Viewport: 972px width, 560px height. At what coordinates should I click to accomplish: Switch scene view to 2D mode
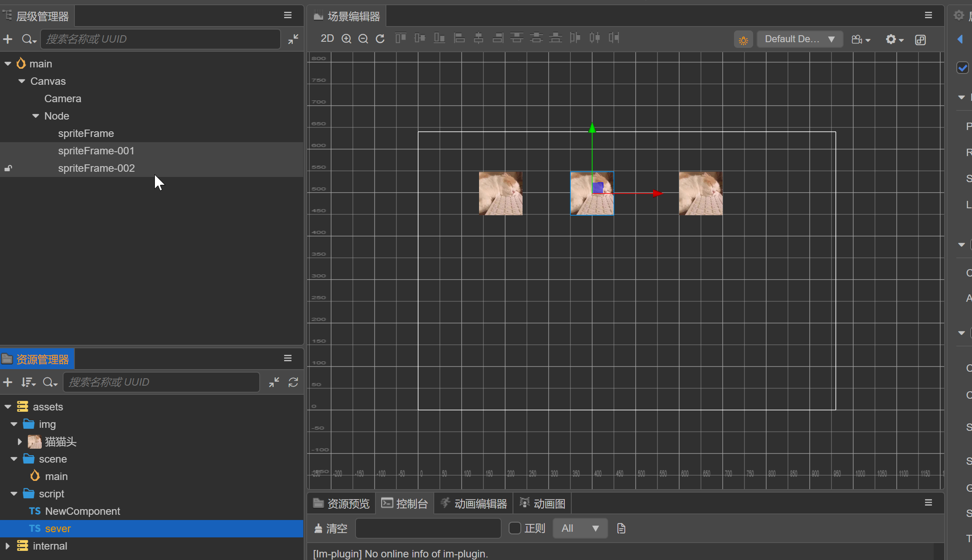(327, 39)
